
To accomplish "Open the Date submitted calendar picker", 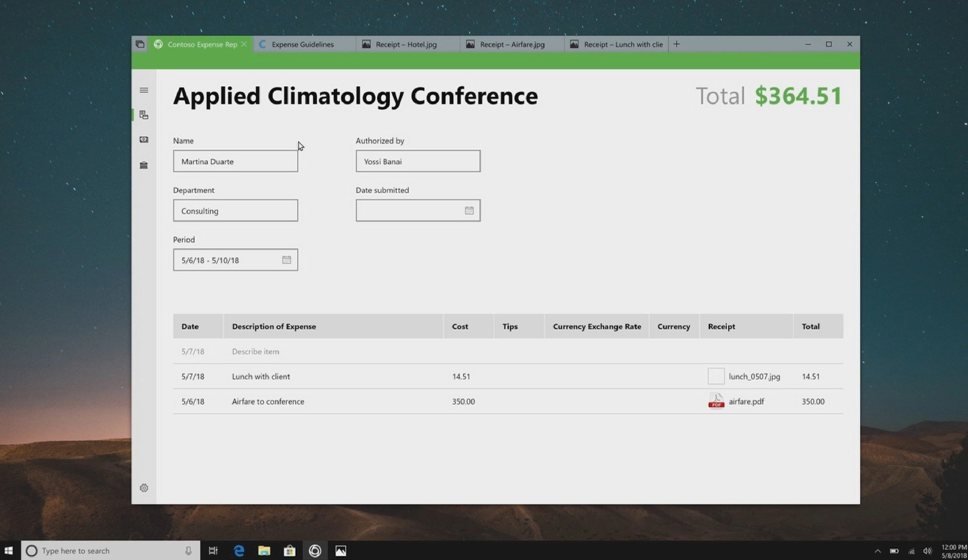I will pyautogui.click(x=469, y=211).
